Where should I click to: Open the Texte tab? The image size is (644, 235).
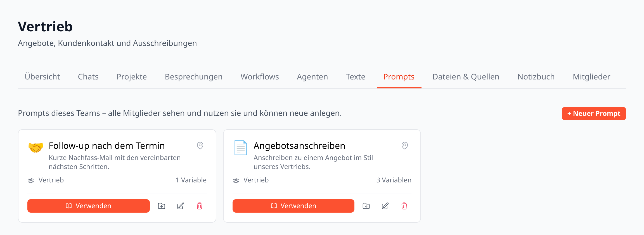click(x=356, y=77)
